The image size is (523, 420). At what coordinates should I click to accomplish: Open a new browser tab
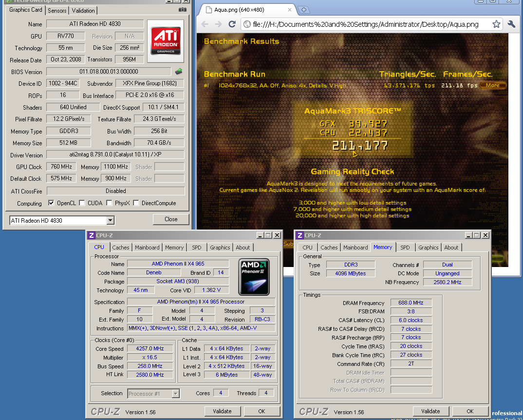(x=303, y=10)
